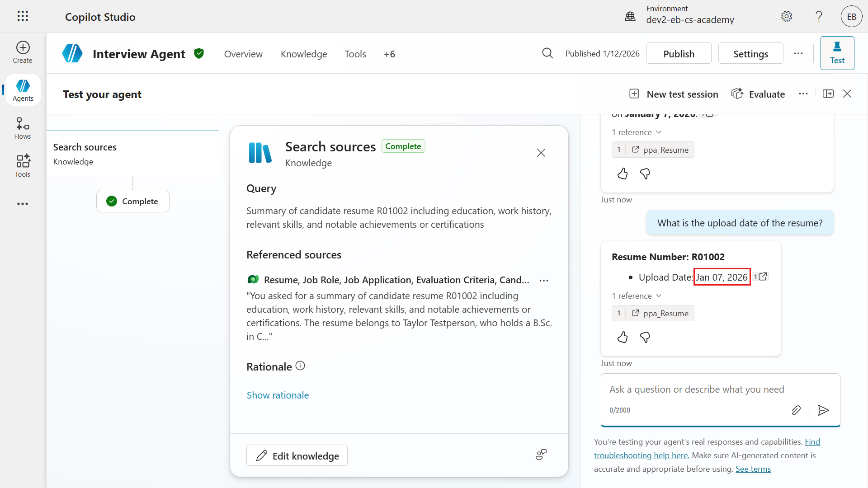Click the Show rationale link
This screenshot has height=488, width=868.
[x=278, y=395]
